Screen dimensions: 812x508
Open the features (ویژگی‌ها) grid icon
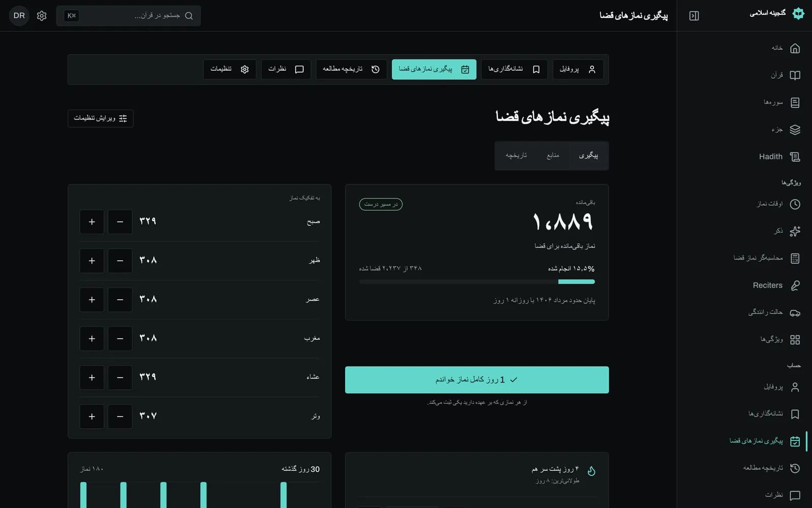795,339
